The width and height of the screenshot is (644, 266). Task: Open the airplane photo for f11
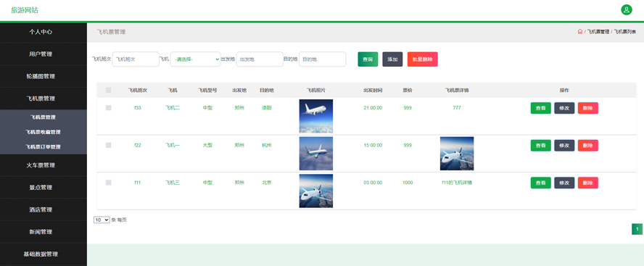click(x=316, y=191)
